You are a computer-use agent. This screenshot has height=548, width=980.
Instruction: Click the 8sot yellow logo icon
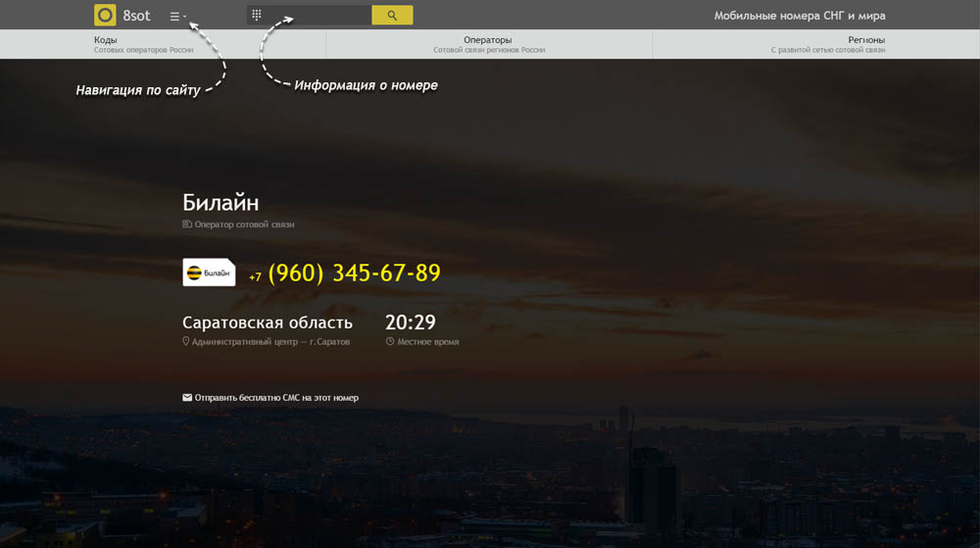(105, 15)
